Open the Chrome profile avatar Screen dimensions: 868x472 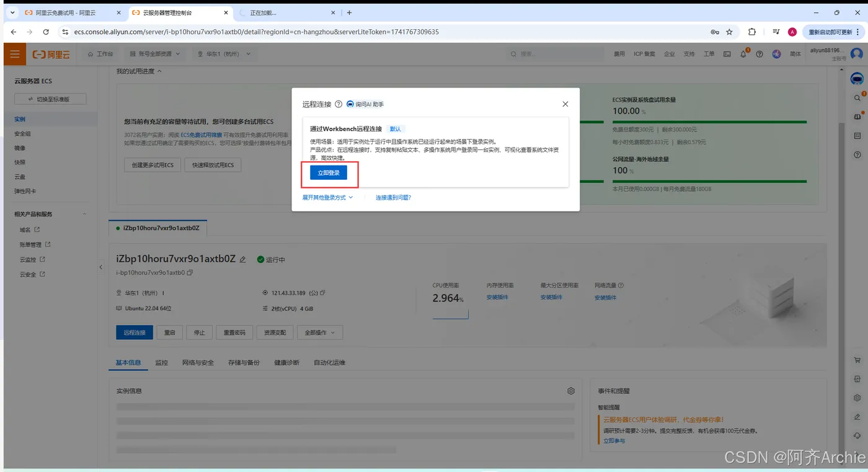(x=792, y=32)
